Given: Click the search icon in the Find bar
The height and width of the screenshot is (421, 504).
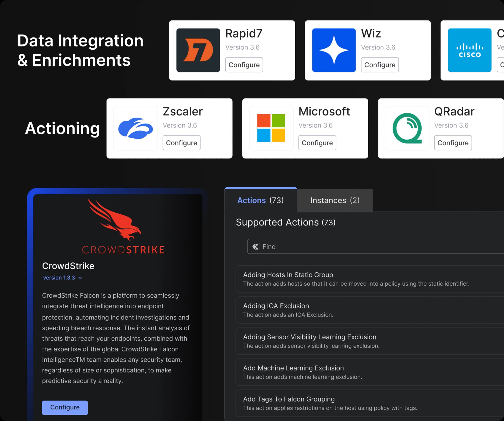Looking at the screenshot, I should (x=256, y=246).
